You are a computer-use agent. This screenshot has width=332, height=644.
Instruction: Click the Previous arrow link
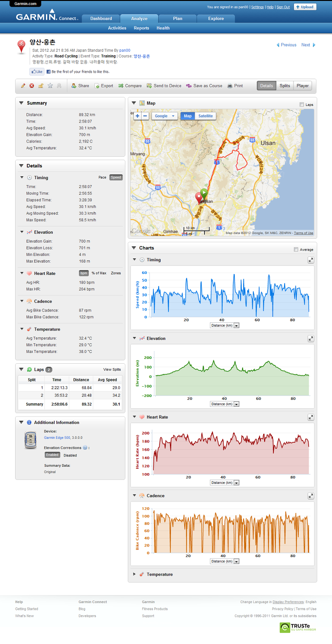click(x=286, y=45)
